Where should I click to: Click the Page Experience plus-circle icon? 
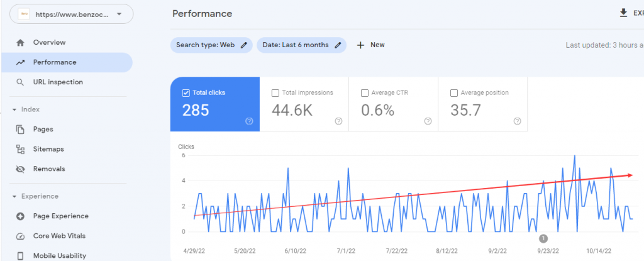point(20,216)
